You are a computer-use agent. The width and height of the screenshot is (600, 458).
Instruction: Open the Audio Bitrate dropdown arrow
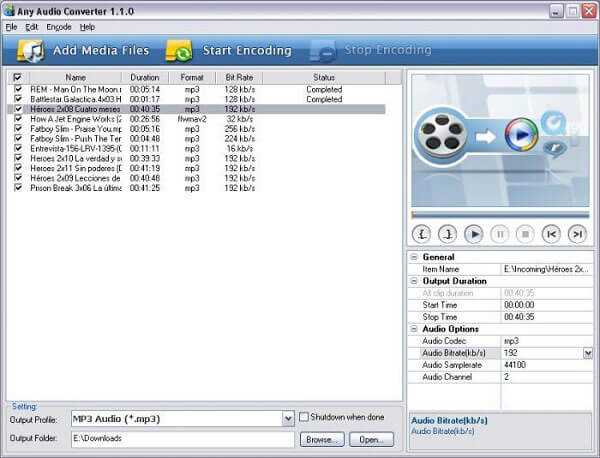tap(588, 353)
